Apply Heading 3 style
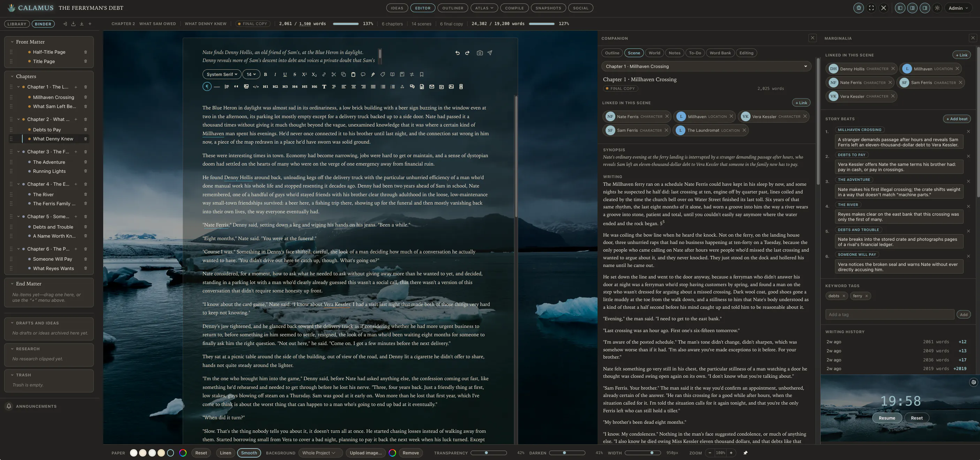This screenshot has height=460, width=980. coord(285,87)
